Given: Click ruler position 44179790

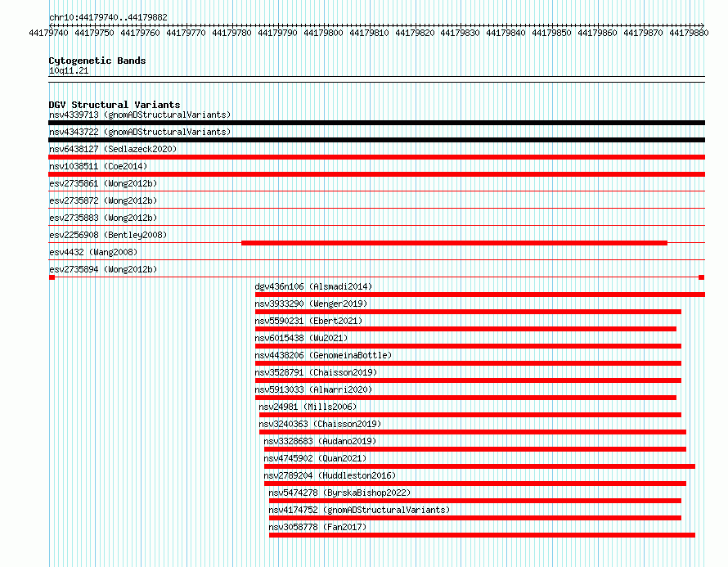Looking at the screenshot, I should pyautogui.click(x=277, y=33).
